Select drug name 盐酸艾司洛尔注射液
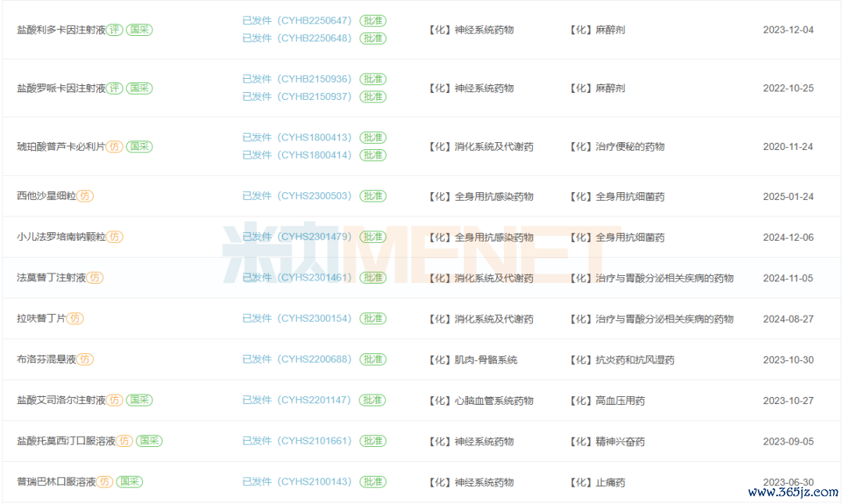 62,400
